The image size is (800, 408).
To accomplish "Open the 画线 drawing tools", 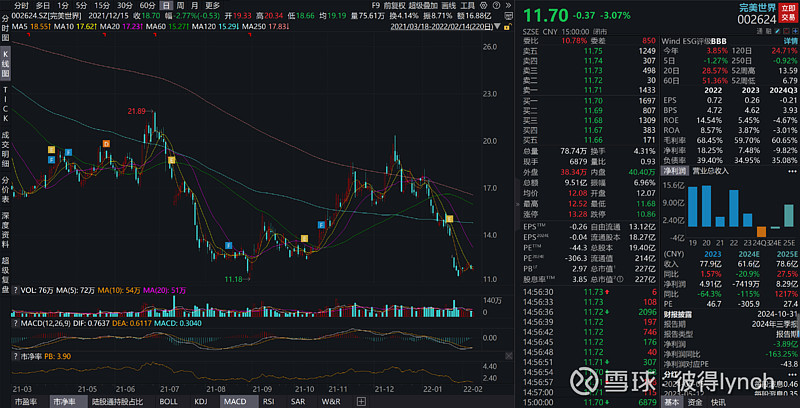I will [448, 6].
